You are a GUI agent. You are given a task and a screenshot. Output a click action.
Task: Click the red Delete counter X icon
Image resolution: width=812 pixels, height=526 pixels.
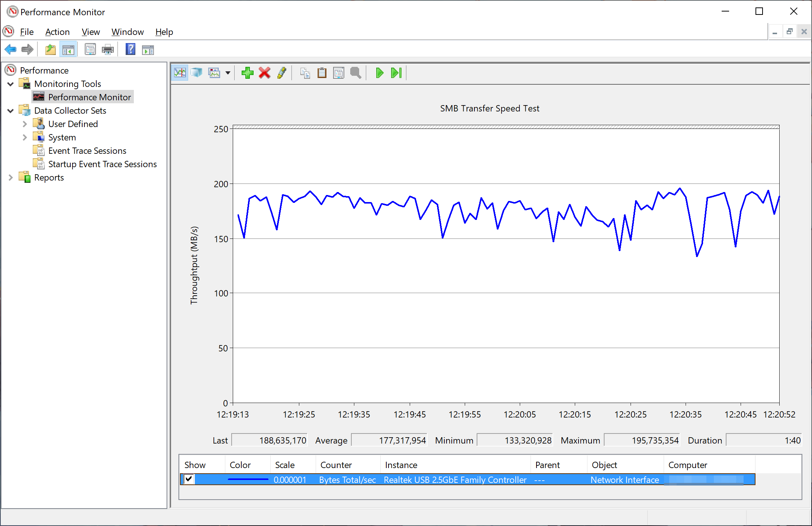coord(264,73)
